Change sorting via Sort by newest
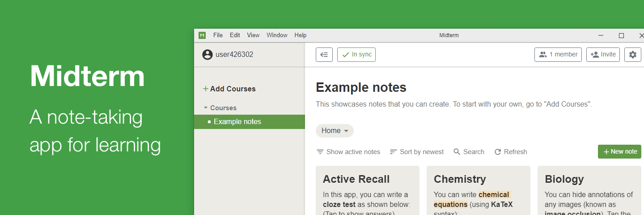 [417, 152]
